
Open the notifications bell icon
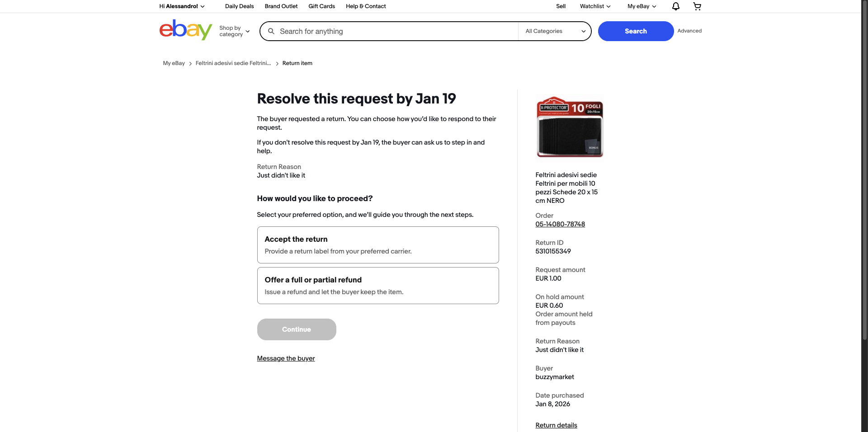676,6
